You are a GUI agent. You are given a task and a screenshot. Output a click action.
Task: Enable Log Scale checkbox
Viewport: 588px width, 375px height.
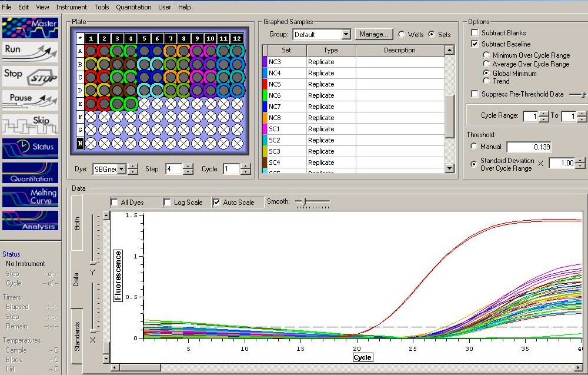tap(167, 203)
